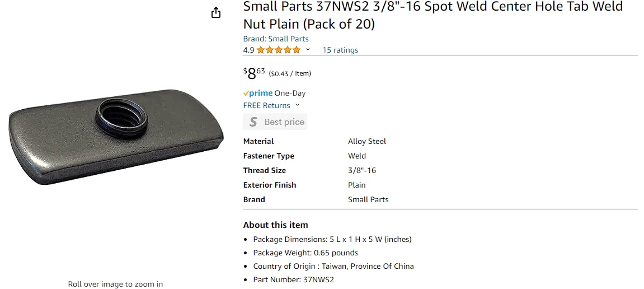Viewport: 644px width, 289px height.
Task: Click the share icon above product image
Action: tap(215, 13)
